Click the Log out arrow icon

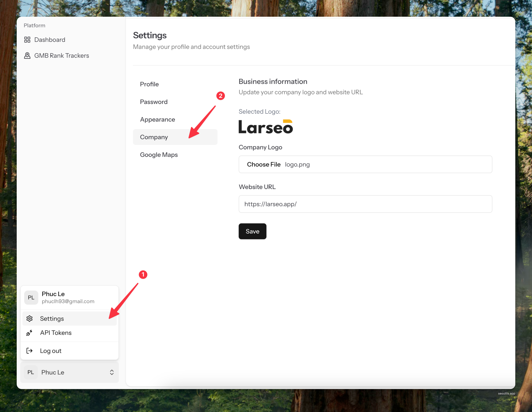(x=29, y=351)
